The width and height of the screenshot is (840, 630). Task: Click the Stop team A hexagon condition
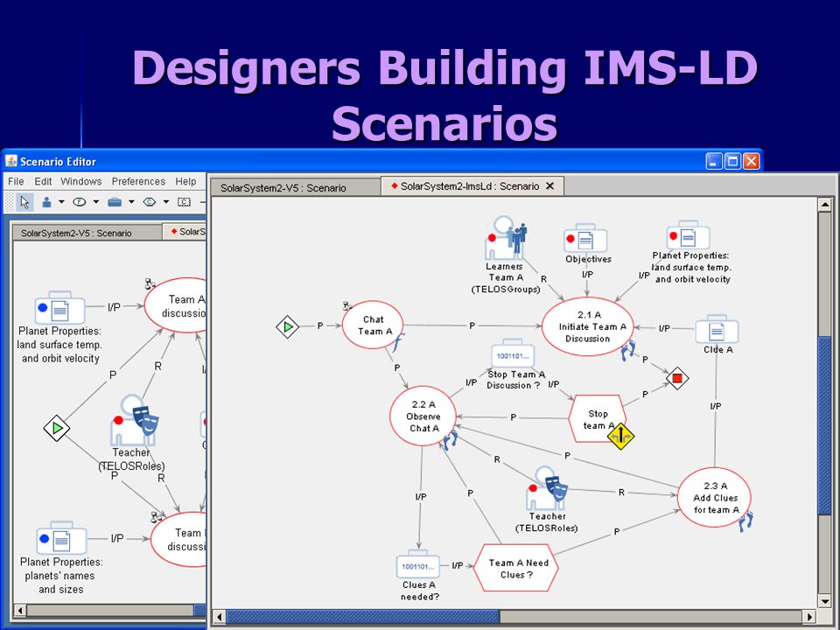tap(598, 419)
